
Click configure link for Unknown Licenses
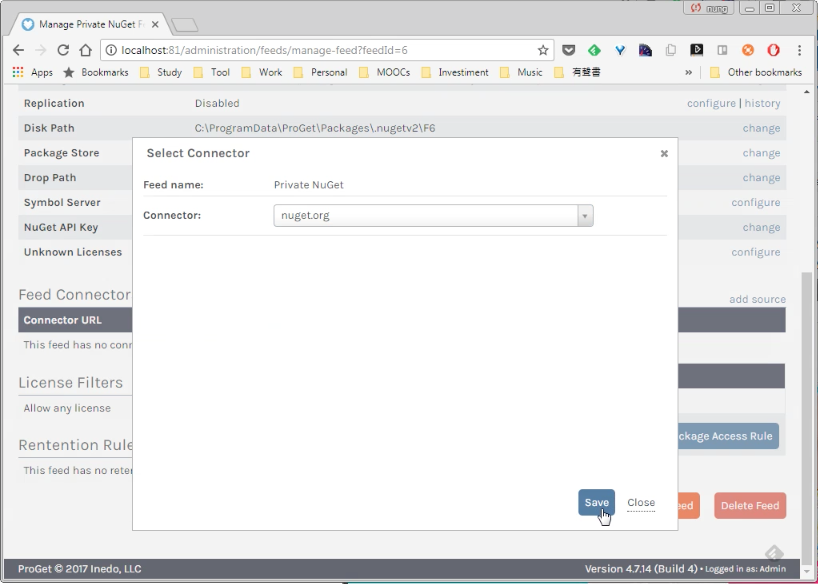pos(755,252)
